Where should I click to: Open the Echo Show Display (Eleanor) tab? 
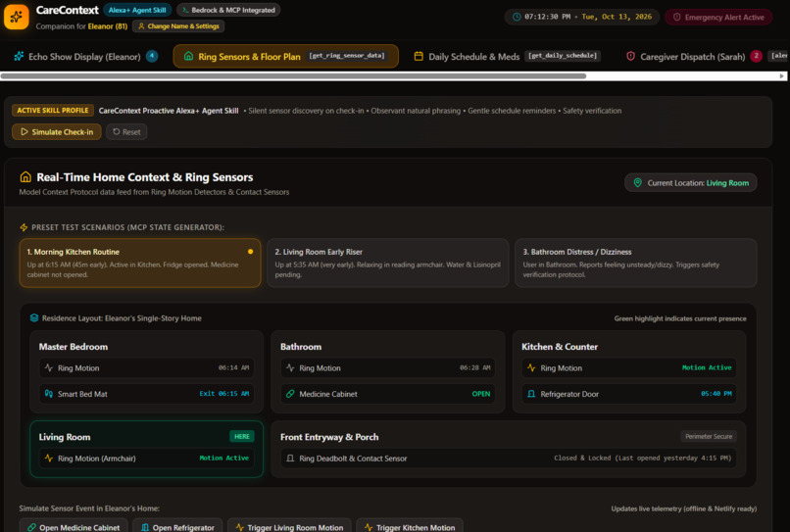point(85,57)
